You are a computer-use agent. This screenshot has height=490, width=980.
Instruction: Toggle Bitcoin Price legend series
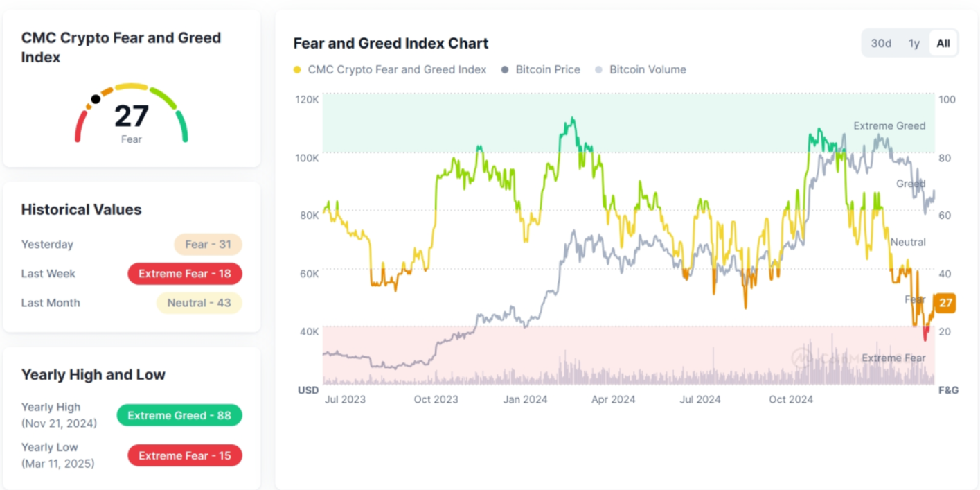pyautogui.click(x=547, y=69)
